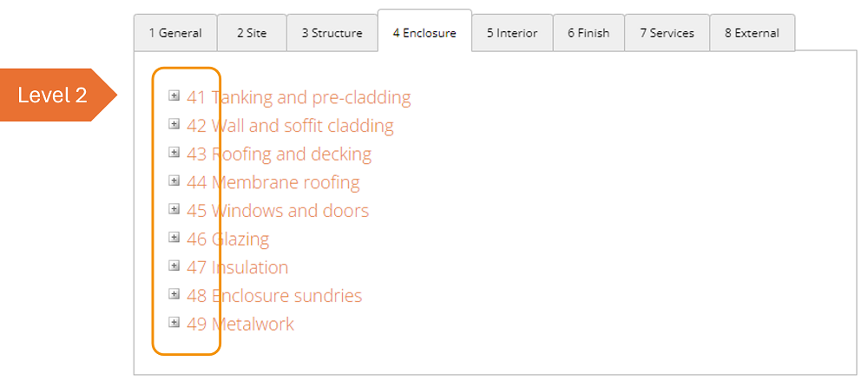Click plus icon beside 48 Enclosure sundries
This screenshot has width=868, height=387.
tap(174, 294)
